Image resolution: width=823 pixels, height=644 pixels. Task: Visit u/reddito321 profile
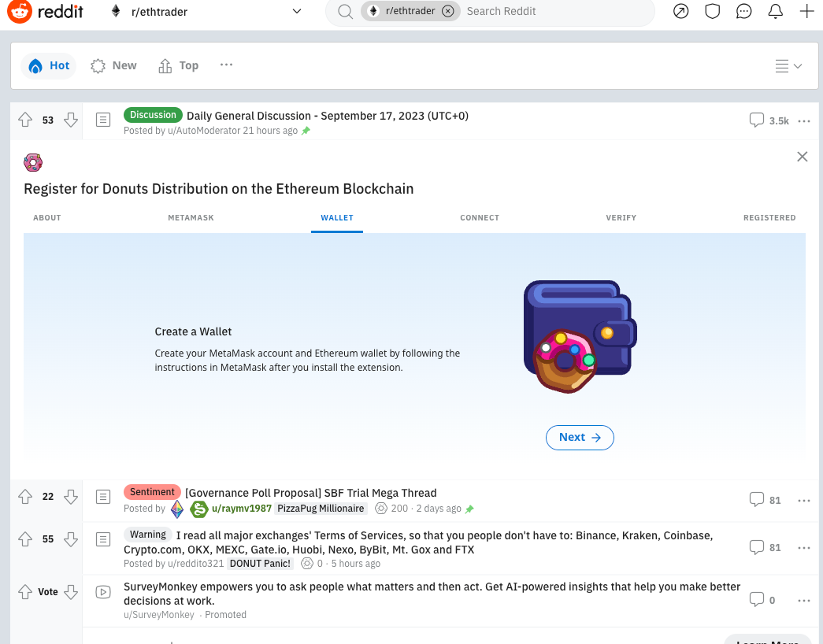pyautogui.click(x=196, y=564)
